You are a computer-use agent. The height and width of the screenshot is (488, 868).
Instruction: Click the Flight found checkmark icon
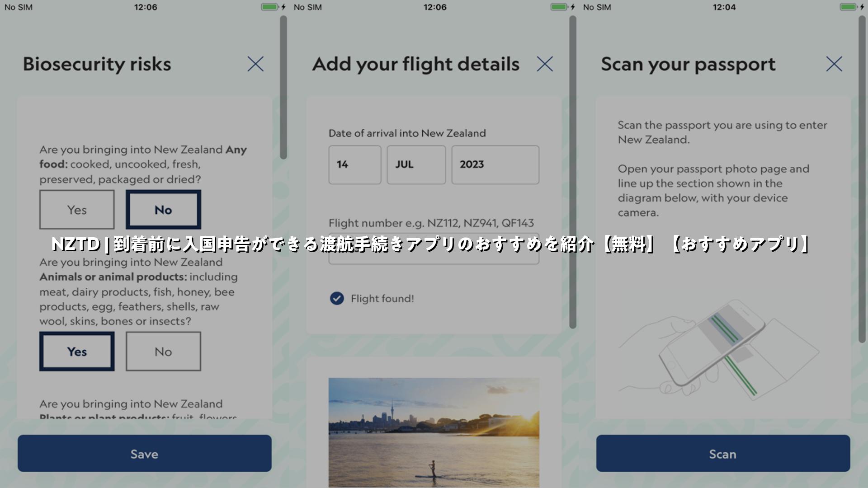point(337,299)
